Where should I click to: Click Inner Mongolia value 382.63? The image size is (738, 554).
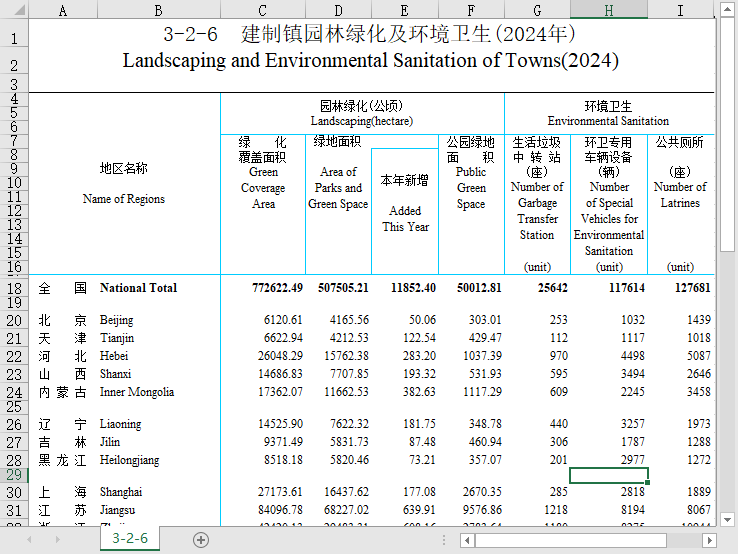pos(419,392)
